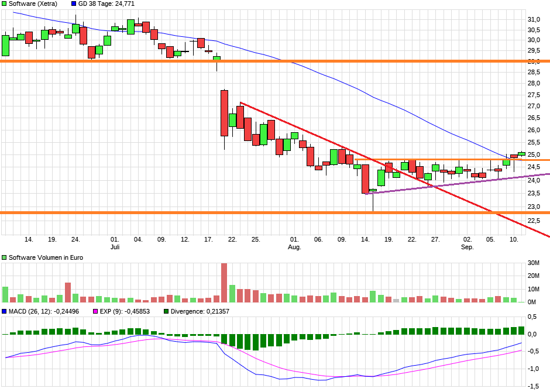Click the 30M volume axis label

point(534,263)
